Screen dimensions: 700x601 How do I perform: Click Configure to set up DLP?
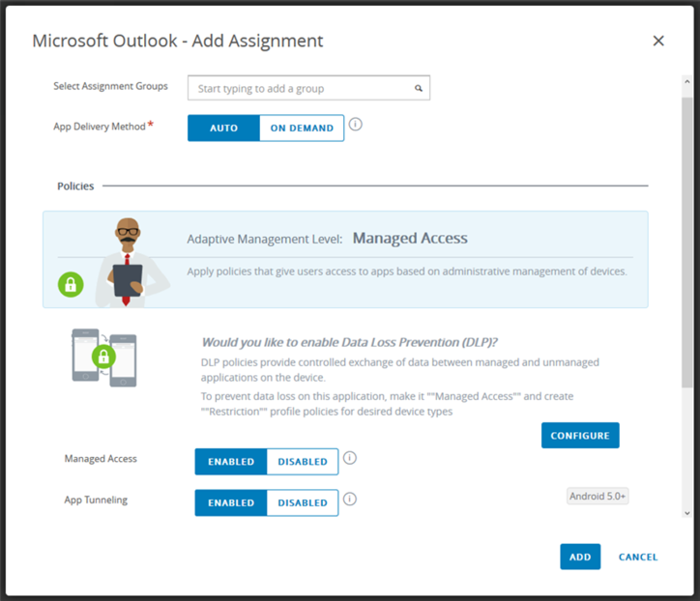(x=580, y=436)
